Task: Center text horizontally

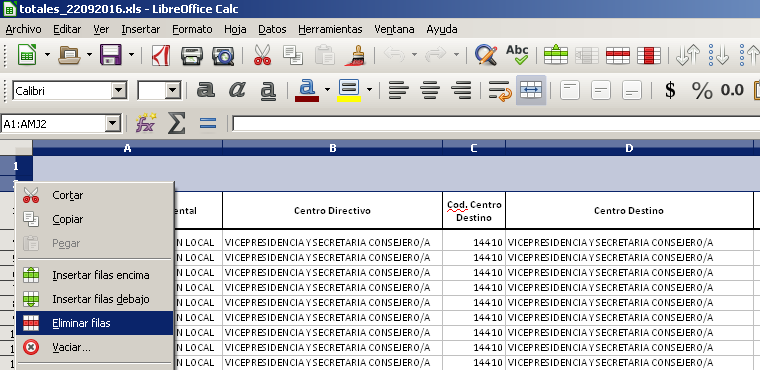Action: pyautogui.click(x=430, y=90)
